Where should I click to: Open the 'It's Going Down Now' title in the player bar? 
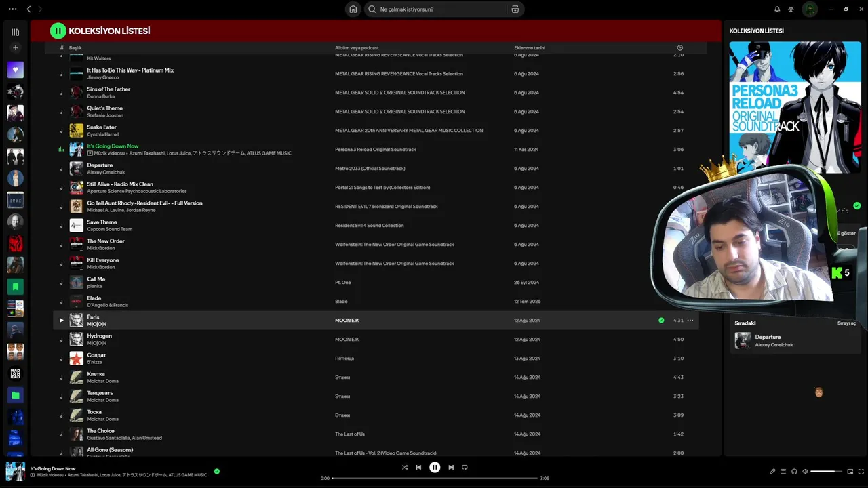click(x=53, y=468)
